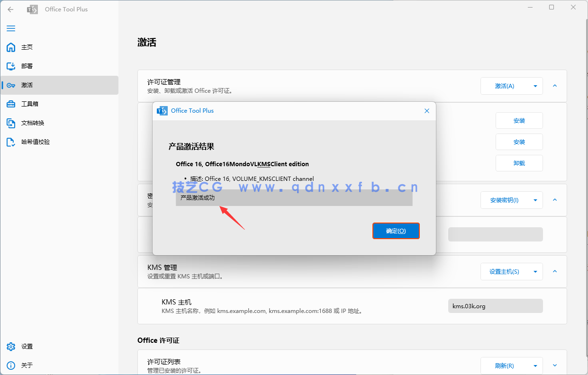Collapse the 许可证管理 section with its chevron
Screen dimensions: 588x375
[554, 86]
